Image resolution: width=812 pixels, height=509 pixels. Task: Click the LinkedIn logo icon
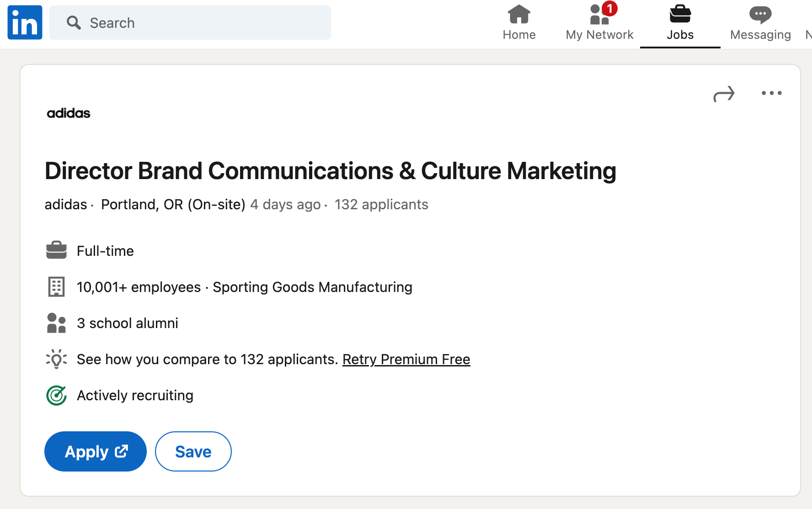(25, 22)
